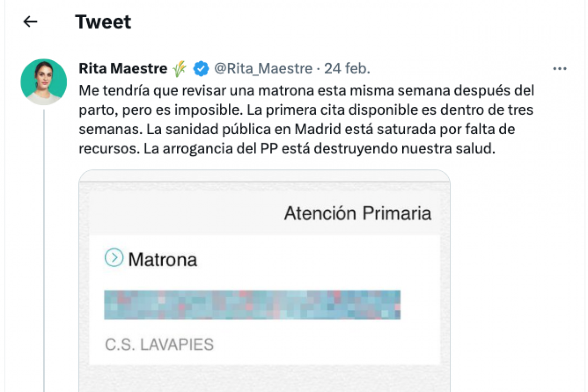Viewport: 588px width, 392px height.
Task: Click the Rita Maestre display name
Action: (122, 69)
